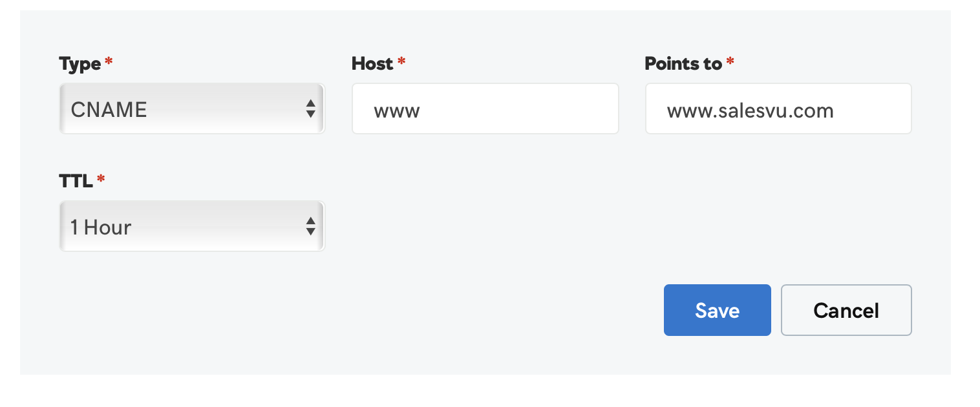Click the www.salesvu.com text in Points to
The width and height of the screenshot is (980, 407).
click(x=750, y=110)
